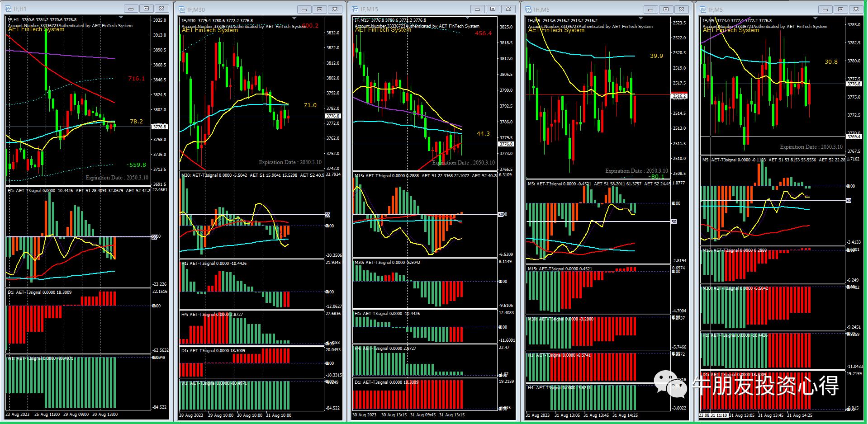Close the IF,M15 chart window

508,9
